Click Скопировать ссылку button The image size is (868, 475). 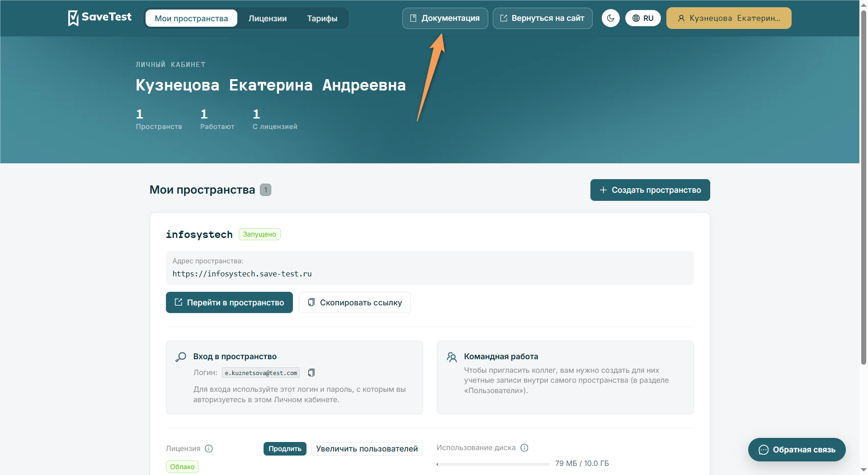[x=354, y=302]
